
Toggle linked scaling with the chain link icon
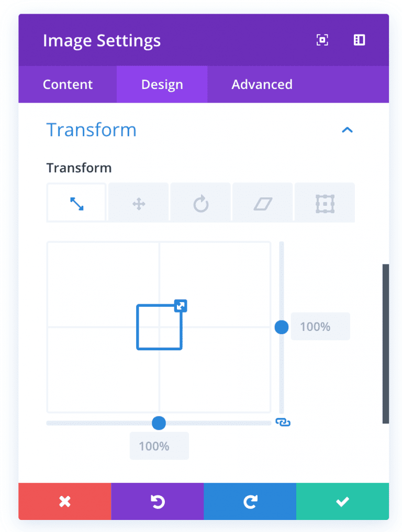click(283, 423)
